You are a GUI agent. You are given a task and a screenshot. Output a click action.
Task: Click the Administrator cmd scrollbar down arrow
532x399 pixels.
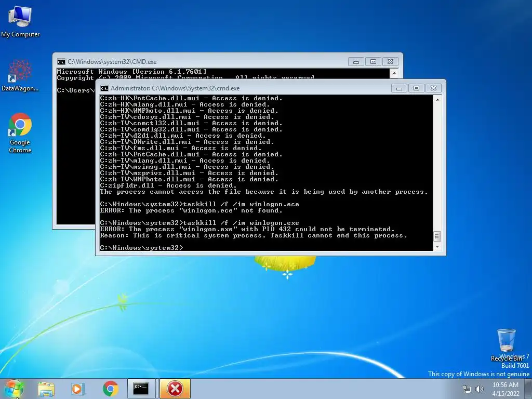(x=437, y=247)
